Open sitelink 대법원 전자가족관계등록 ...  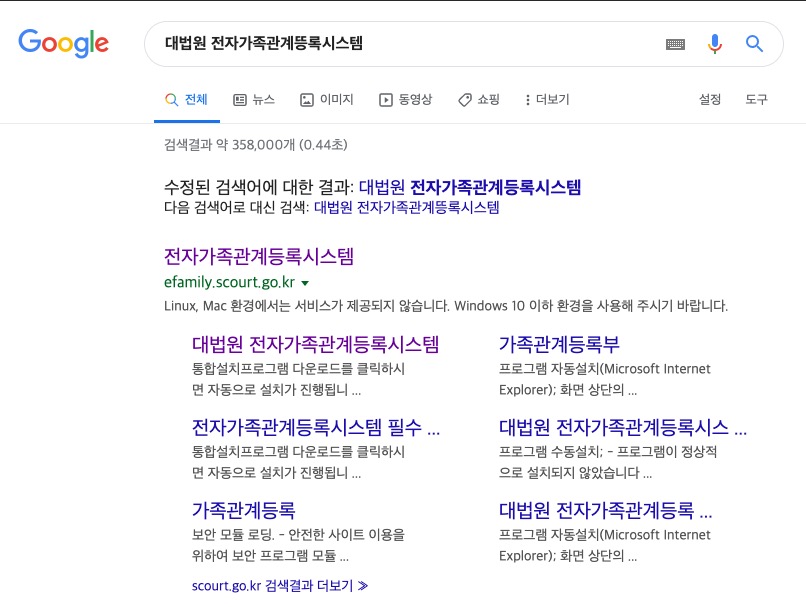click(606, 510)
